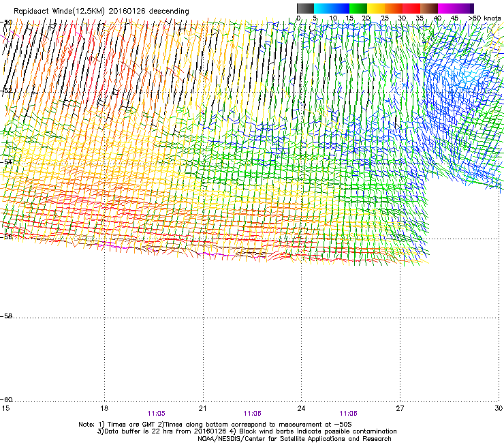This screenshot has height=443, width=504.
Task: Select the '-54' latitude axis label
Action: (x=6, y=162)
